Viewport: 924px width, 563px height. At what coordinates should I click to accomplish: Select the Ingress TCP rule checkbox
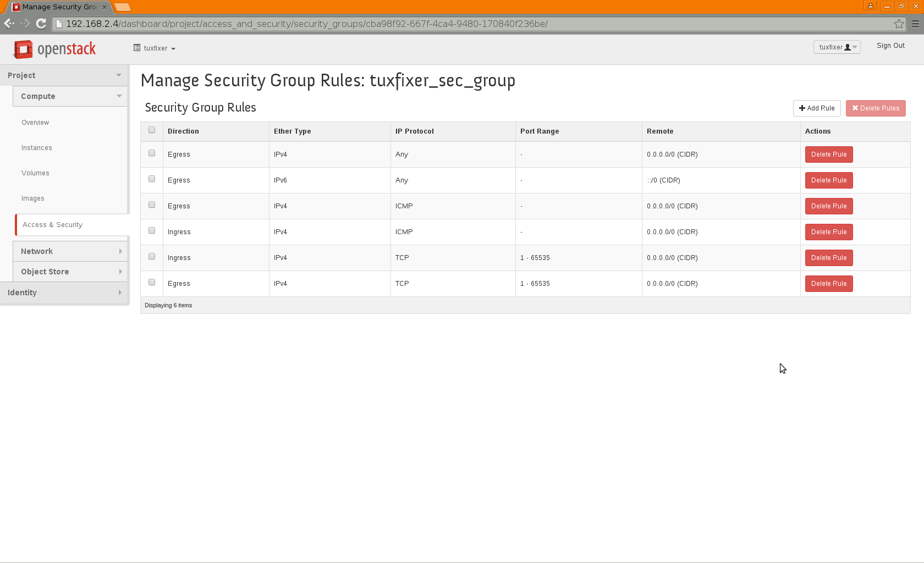pyautogui.click(x=152, y=257)
